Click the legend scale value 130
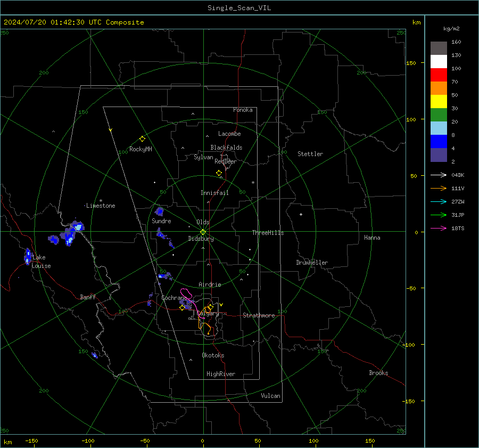479x448 pixels. tap(456, 55)
